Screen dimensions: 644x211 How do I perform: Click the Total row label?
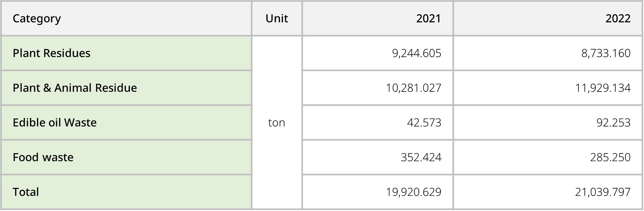[x=26, y=192]
